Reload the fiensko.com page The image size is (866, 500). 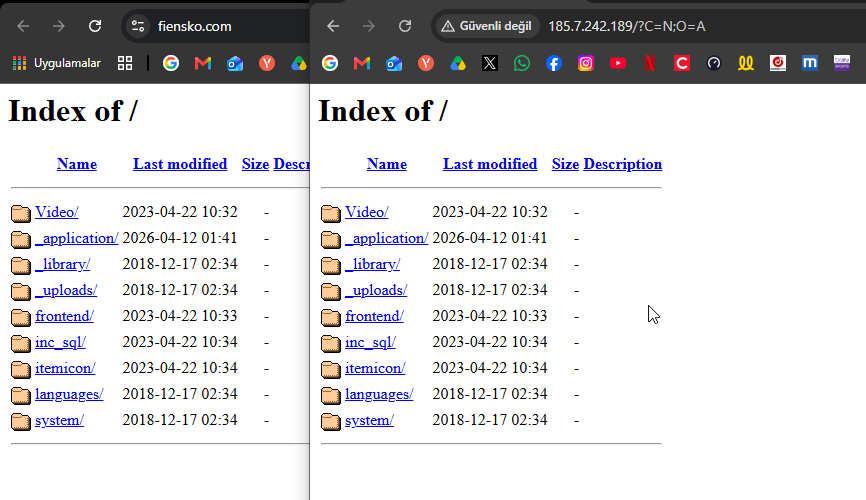[95, 26]
